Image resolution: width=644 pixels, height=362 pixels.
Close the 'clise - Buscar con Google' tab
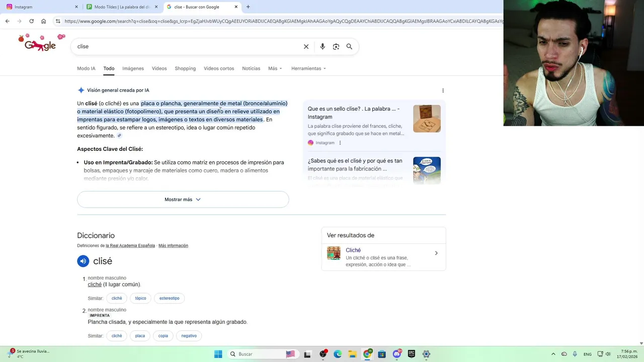click(x=236, y=7)
